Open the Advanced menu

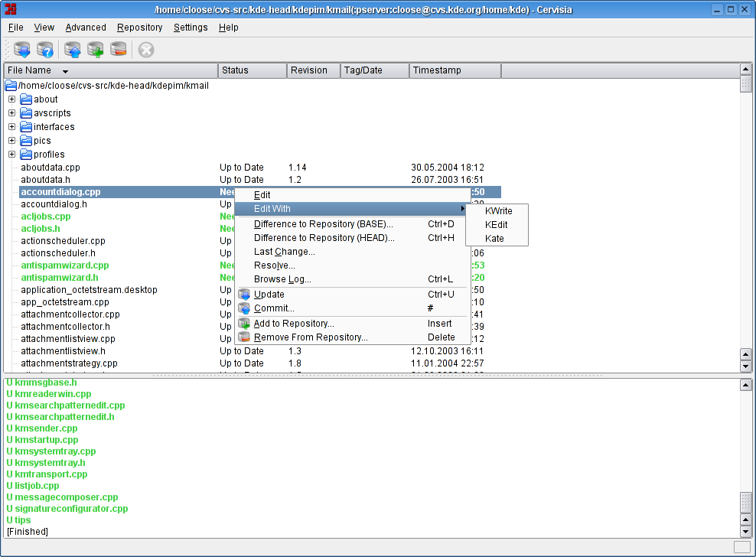click(86, 28)
